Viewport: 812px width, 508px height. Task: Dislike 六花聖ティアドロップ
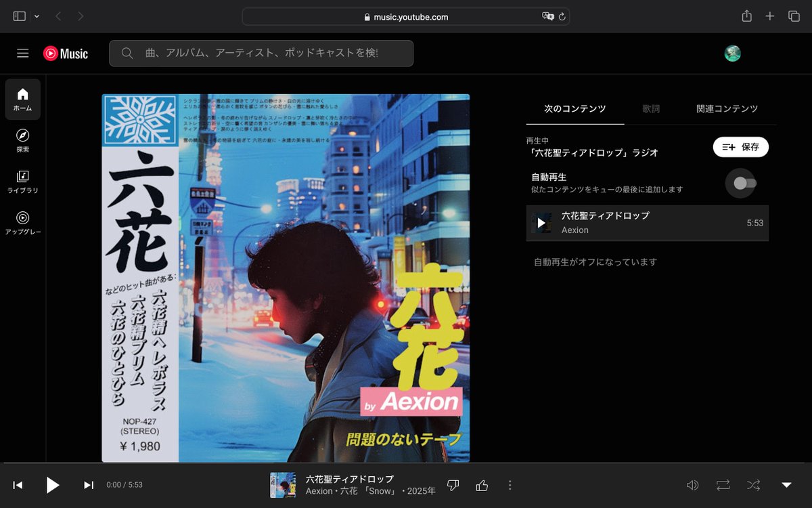point(453,485)
